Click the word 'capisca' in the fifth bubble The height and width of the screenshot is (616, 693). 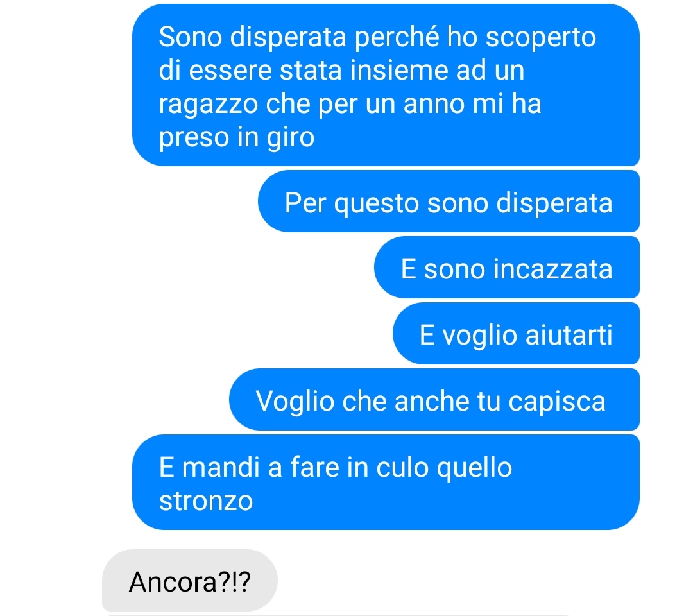click(557, 402)
